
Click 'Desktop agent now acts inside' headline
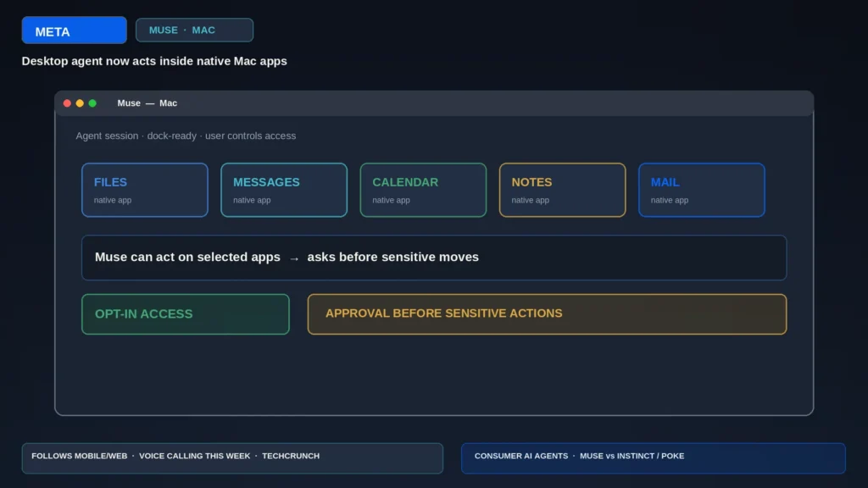(154, 61)
